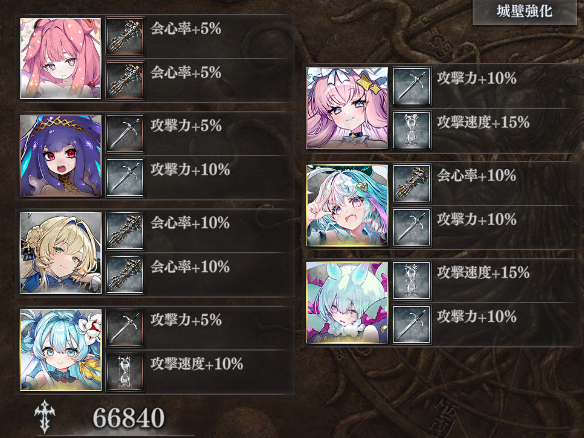
Task: Click hourglass icon for 攻撃速度+15% of star-clip character
Action: (x=412, y=130)
